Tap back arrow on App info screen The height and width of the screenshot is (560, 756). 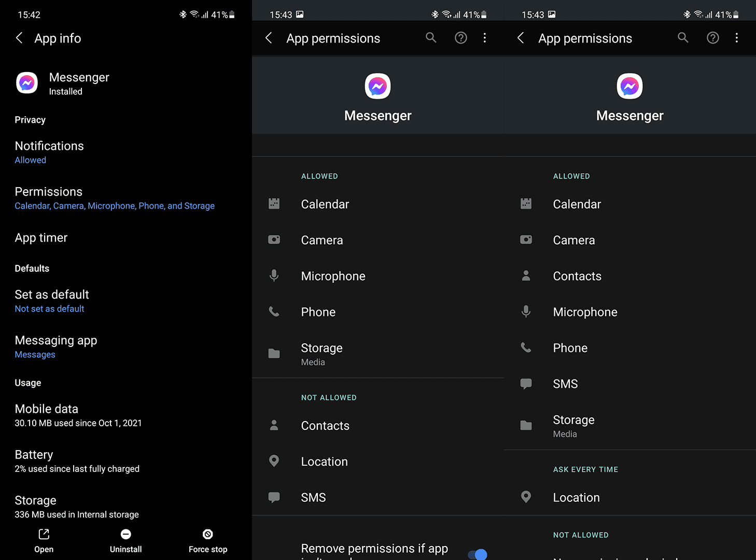19,38
